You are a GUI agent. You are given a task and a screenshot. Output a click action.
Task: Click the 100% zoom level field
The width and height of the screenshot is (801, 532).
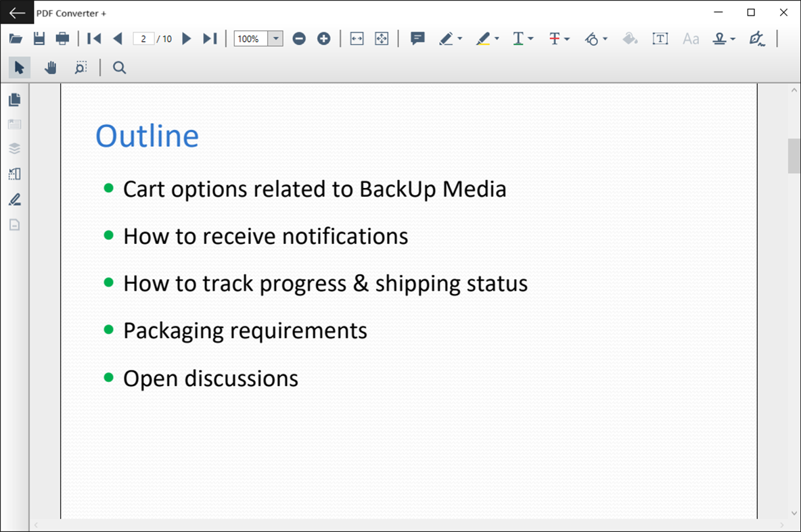(251, 39)
